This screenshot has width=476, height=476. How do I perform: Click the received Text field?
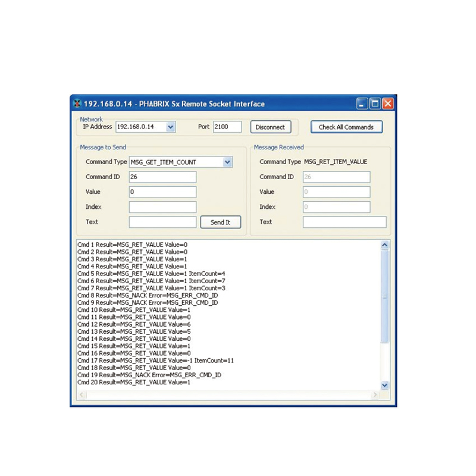coord(345,222)
